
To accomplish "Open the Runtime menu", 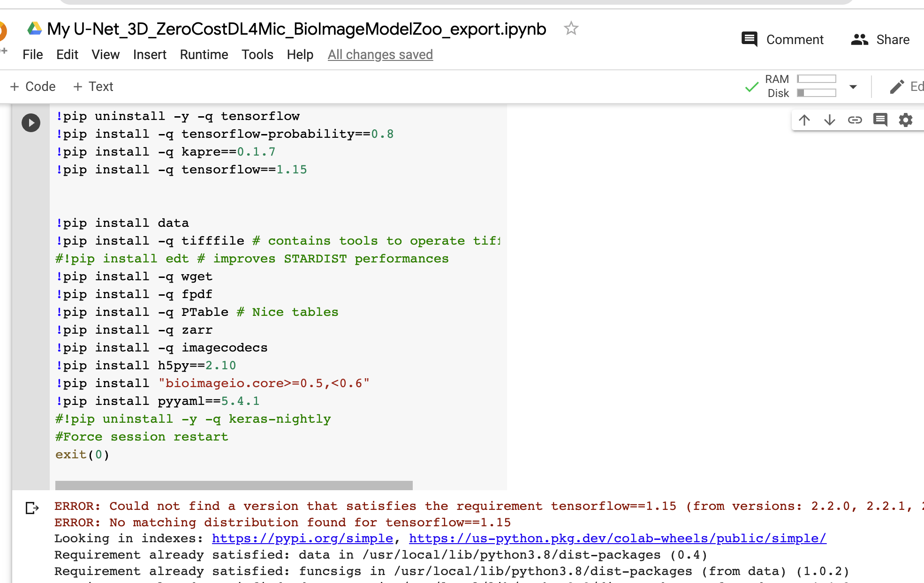I will pyautogui.click(x=204, y=55).
